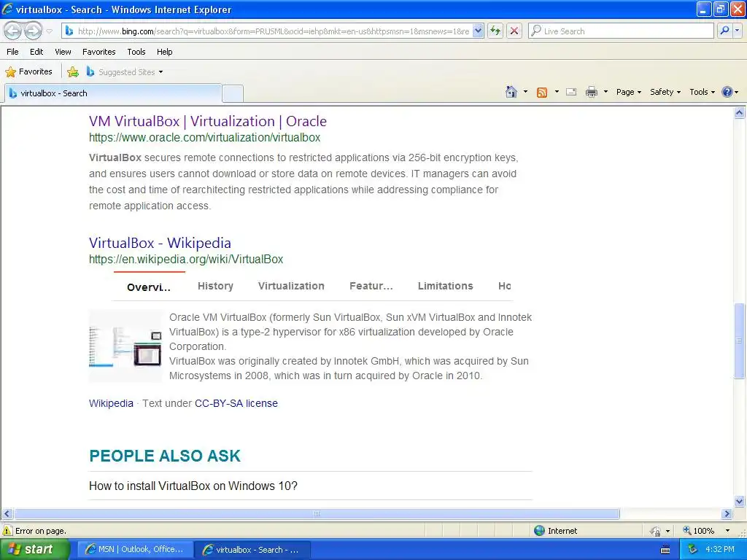Expand the Feeds dropdown arrow
Viewport: 747px width, 560px height.
coord(557,92)
